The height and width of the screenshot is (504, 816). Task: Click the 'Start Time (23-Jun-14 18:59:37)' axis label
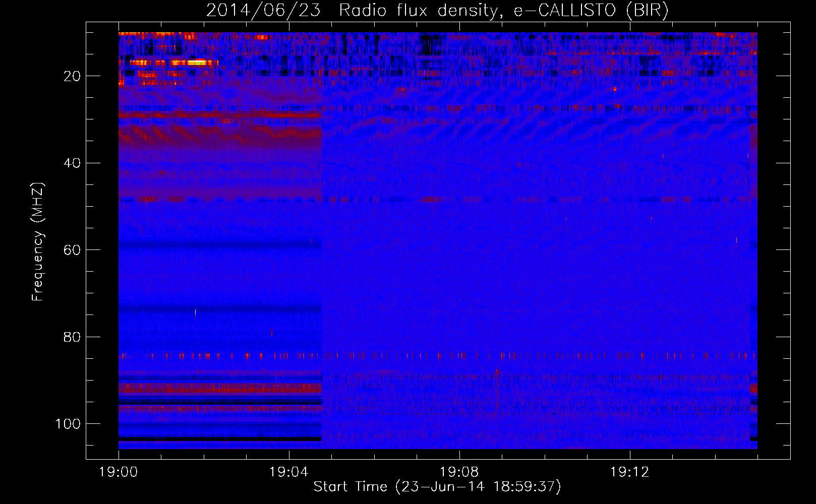click(437, 487)
